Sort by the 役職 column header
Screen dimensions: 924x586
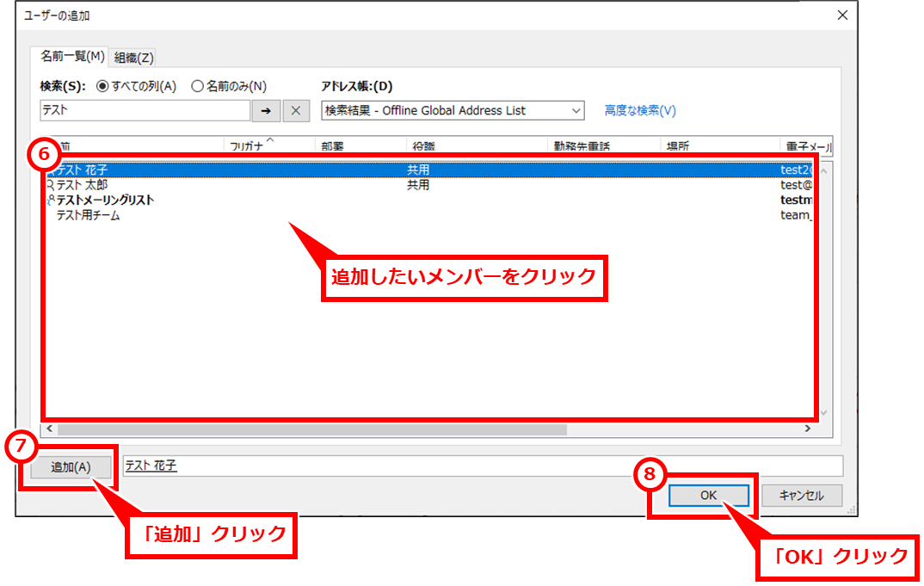click(x=477, y=146)
